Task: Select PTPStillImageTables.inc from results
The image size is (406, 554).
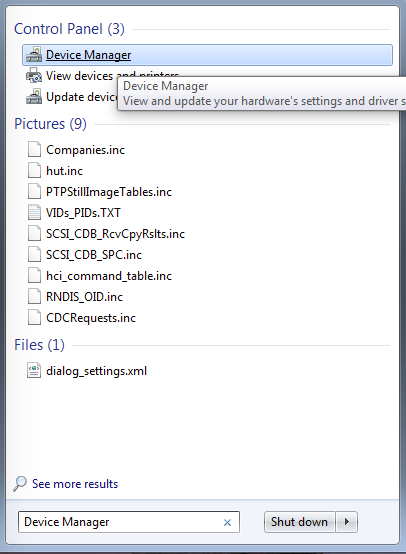Action: (x=109, y=192)
